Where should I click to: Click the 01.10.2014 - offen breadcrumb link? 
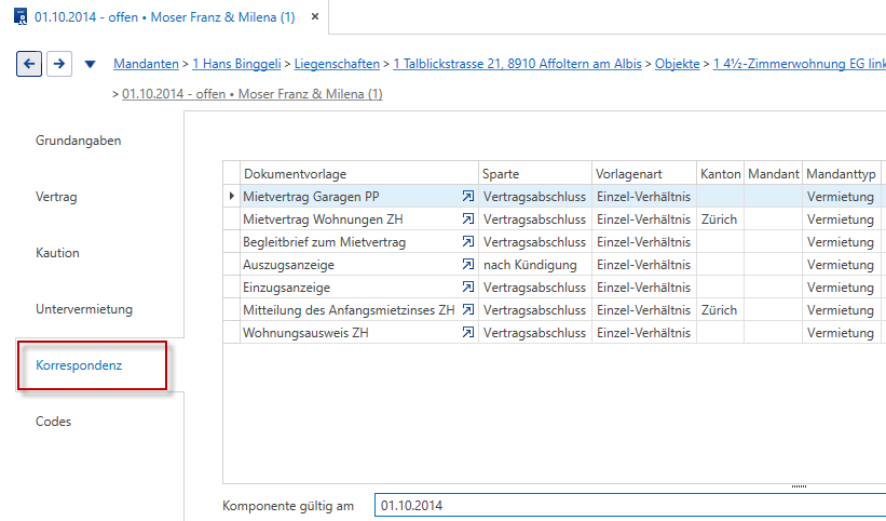point(252,94)
